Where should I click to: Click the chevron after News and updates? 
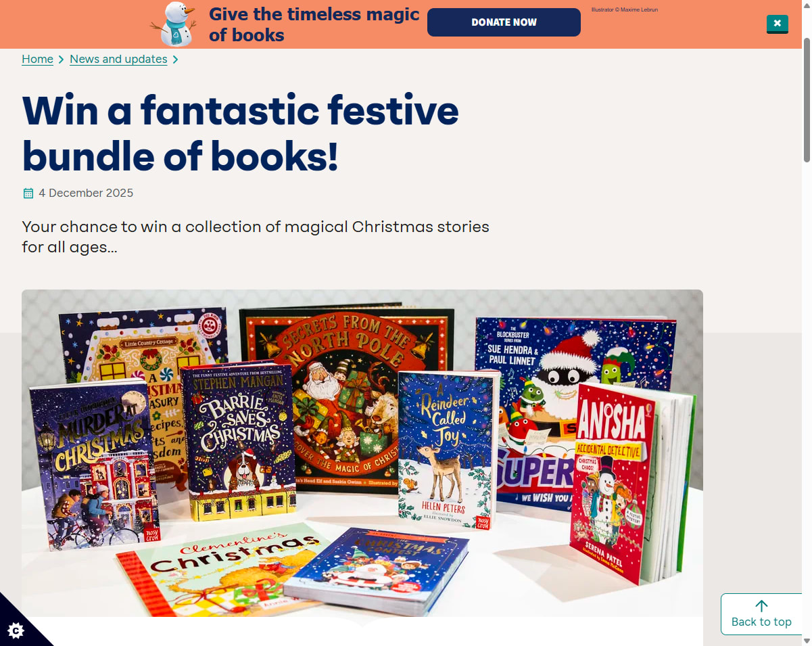[175, 60]
